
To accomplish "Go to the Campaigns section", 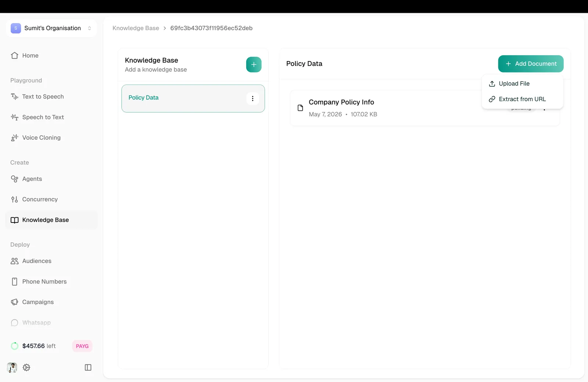I will tap(51, 302).
